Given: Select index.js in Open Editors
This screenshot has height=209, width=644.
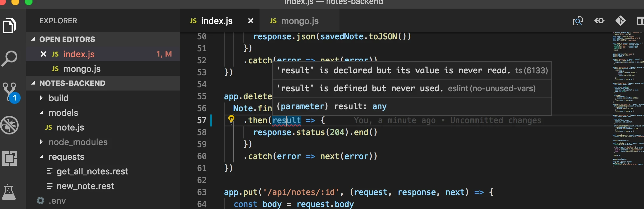Looking at the screenshot, I should (103, 54).
